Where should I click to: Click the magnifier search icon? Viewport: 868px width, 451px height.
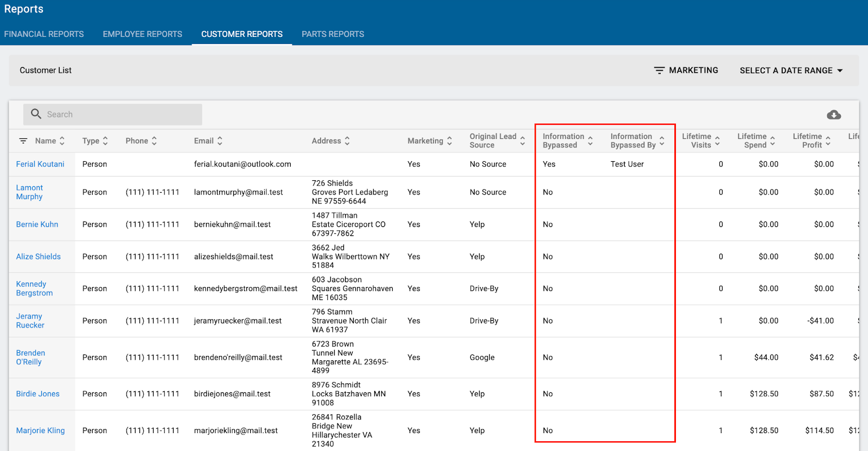36,114
